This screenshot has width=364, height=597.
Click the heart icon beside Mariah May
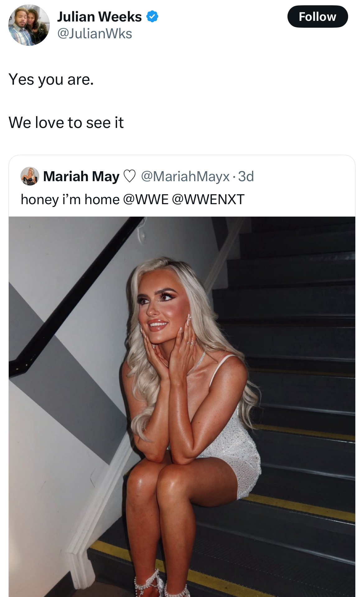tap(130, 176)
